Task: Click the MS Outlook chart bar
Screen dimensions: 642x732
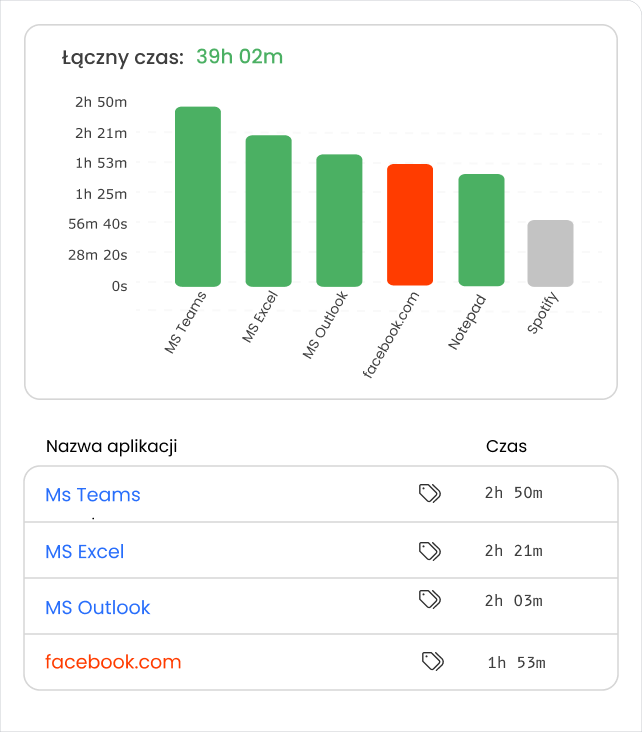Action: [x=339, y=221]
